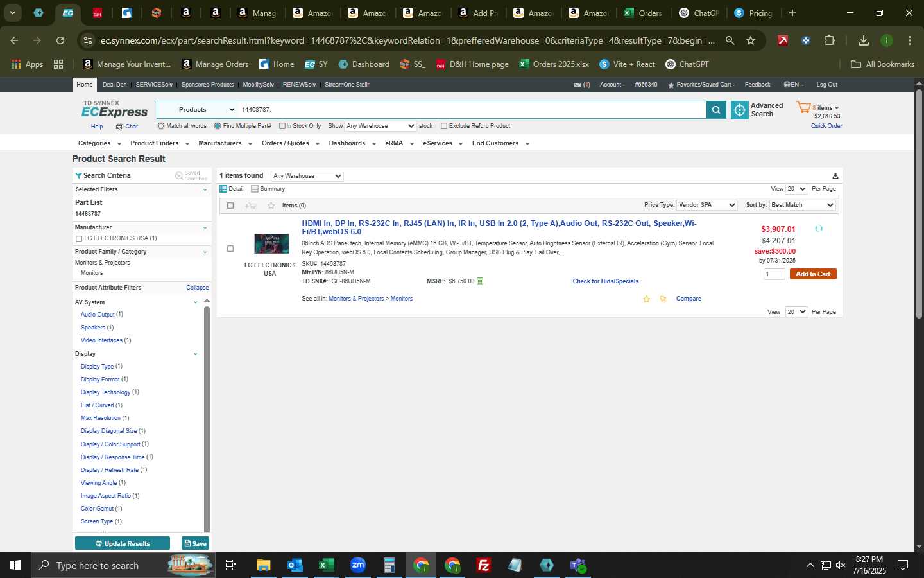
Task: Click the Compare link
Action: coord(689,299)
